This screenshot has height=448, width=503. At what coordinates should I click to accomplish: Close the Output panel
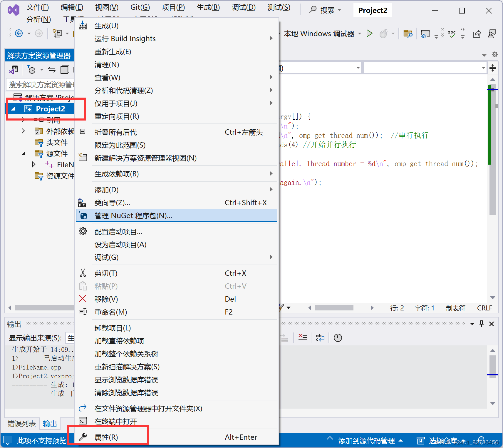pos(492,324)
